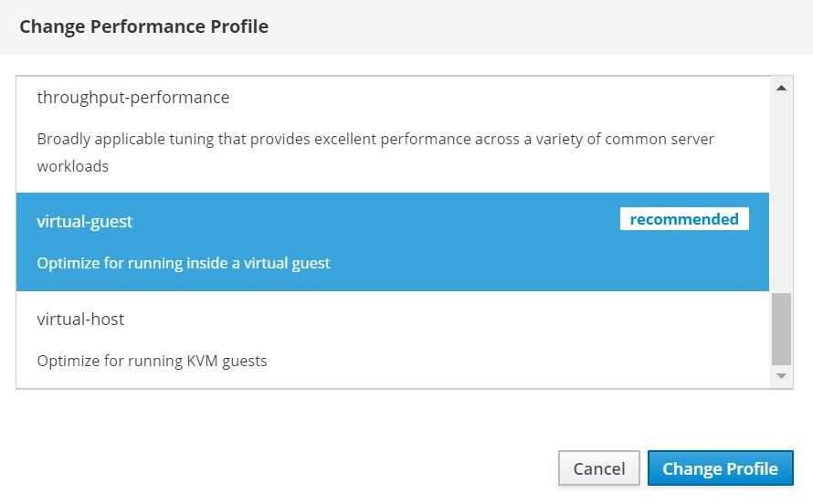
Task: Click 'Broadly applicable tuning' description text
Action: point(375,152)
